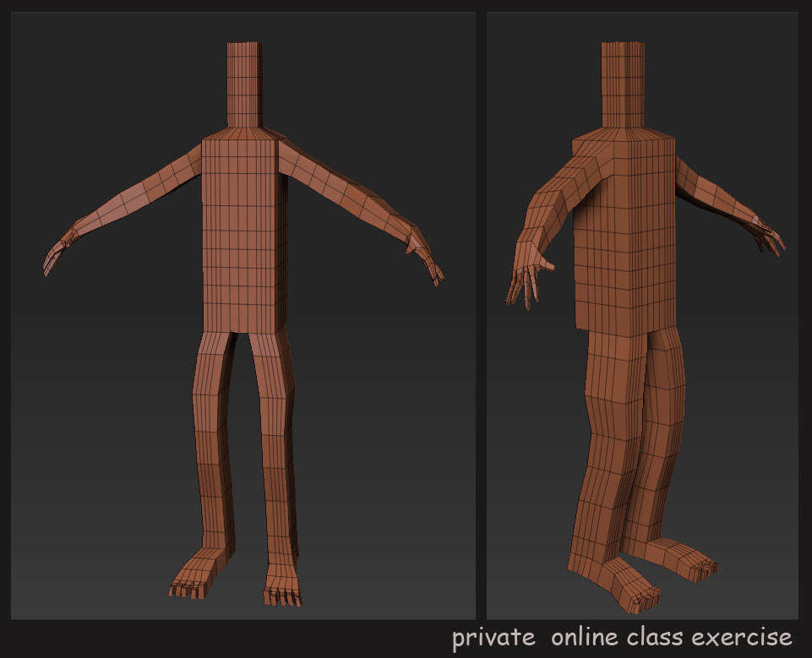
Task: Open the three-quarter view model render panel
Action: pyautogui.click(x=642, y=315)
